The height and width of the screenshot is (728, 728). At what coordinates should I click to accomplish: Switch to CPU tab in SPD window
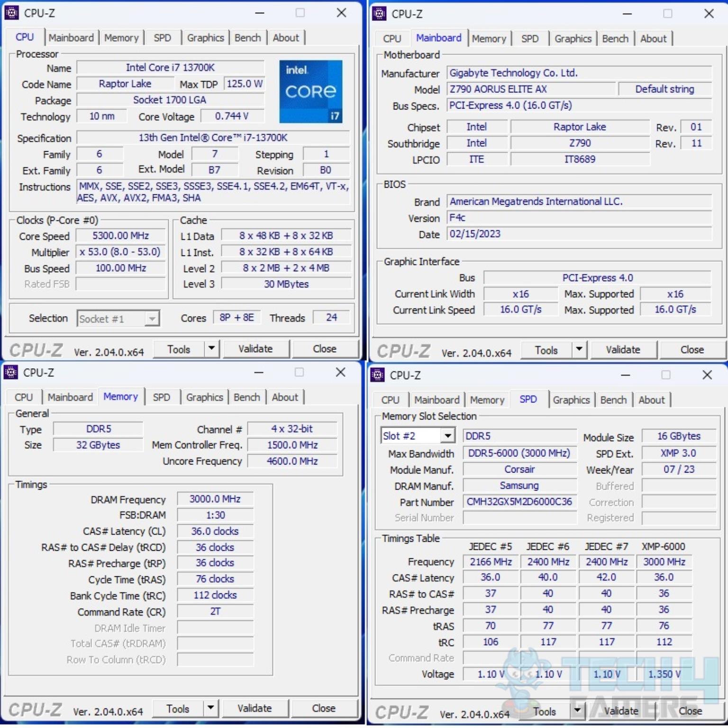coord(391,400)
